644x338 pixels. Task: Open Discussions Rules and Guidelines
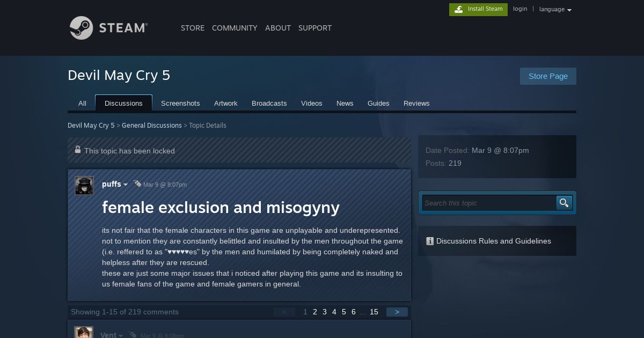point(494,241)
